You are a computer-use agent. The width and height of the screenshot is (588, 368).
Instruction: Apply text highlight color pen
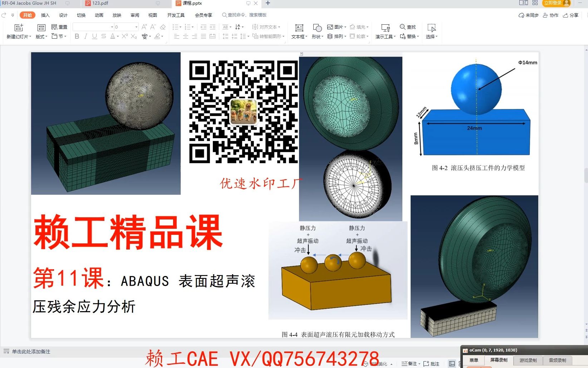[x=157, y=36]
